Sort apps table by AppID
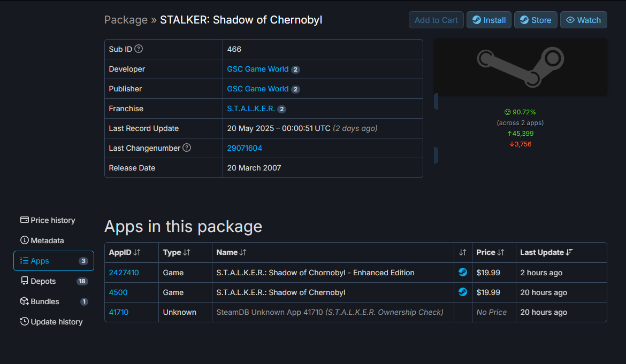Screen dimensions: 626x364 coord(125,252)
